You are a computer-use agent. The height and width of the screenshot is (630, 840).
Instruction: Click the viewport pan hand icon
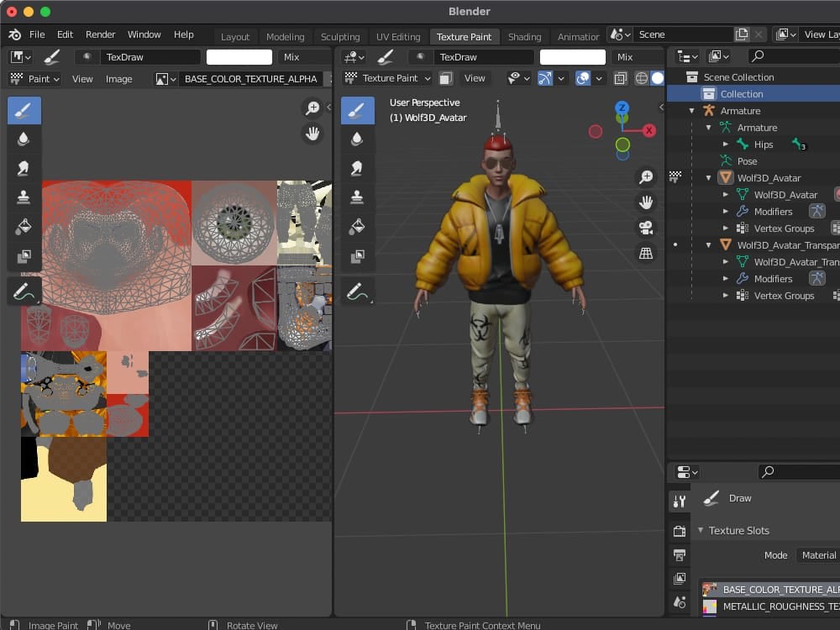coord(646,202)
